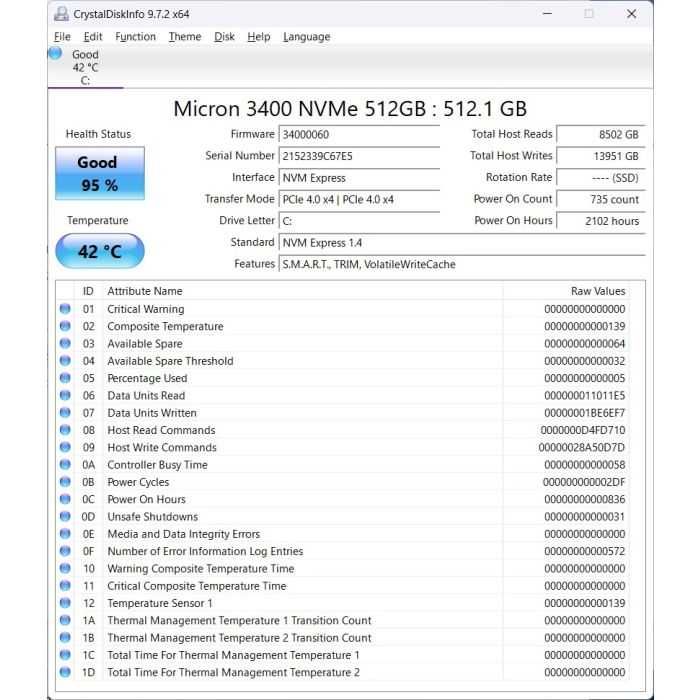
Task: Click status icon for Thermal Management Temperature 1 Transition Count
Action: pyautogui.click(x=65, y=620)
